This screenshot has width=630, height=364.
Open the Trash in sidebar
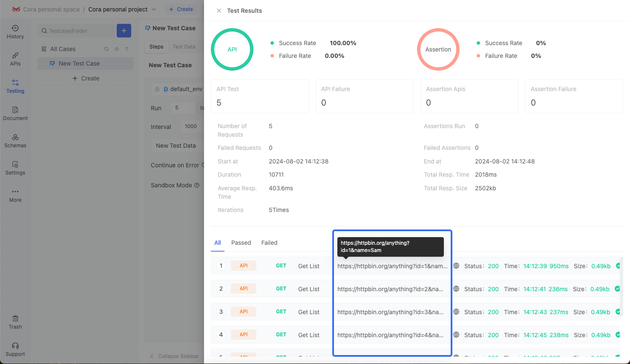pos(15,322)
